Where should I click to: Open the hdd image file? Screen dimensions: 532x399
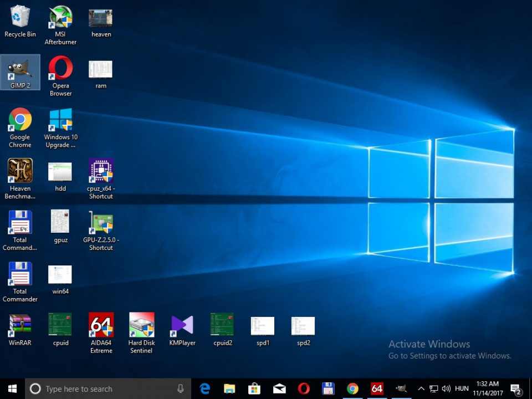coord(60,177)
